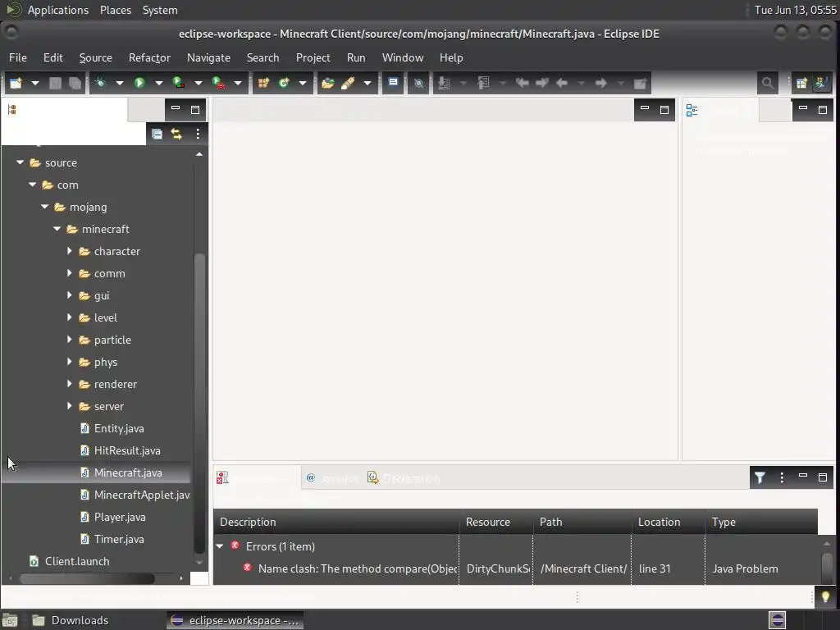Open the Package Explorer view menu

coord(198,134)
